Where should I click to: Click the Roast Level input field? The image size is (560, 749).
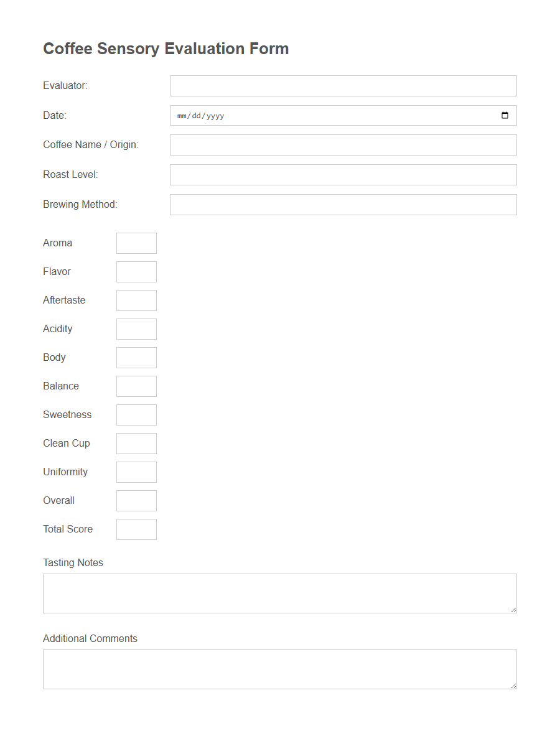coord(343,174)
